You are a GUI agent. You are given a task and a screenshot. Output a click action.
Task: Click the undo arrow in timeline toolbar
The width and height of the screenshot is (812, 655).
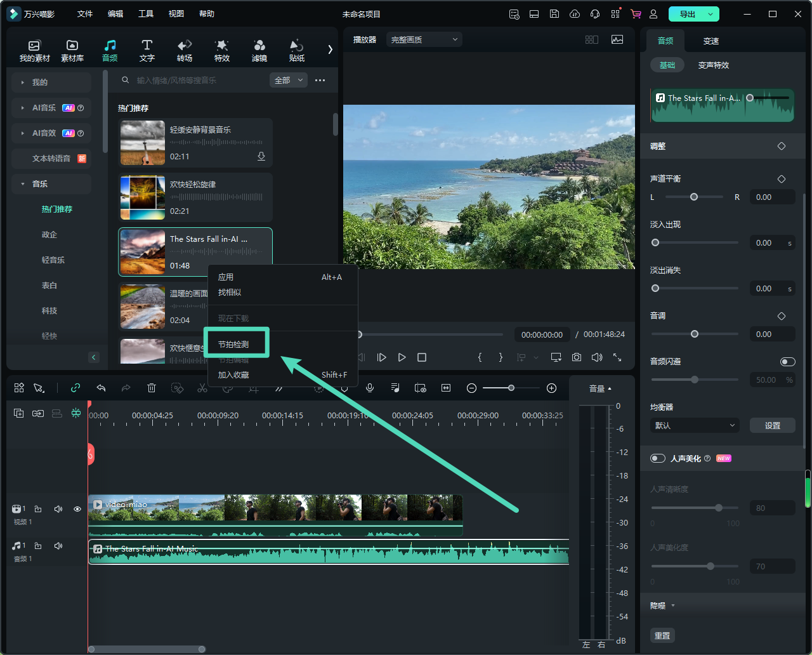[x=101, y=388]
